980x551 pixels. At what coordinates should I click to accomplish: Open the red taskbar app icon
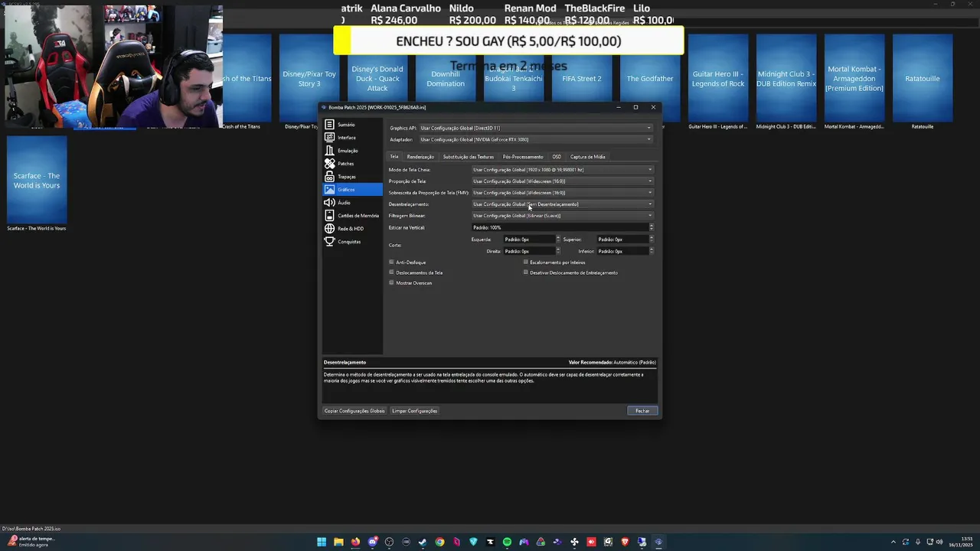click(591, 542)
